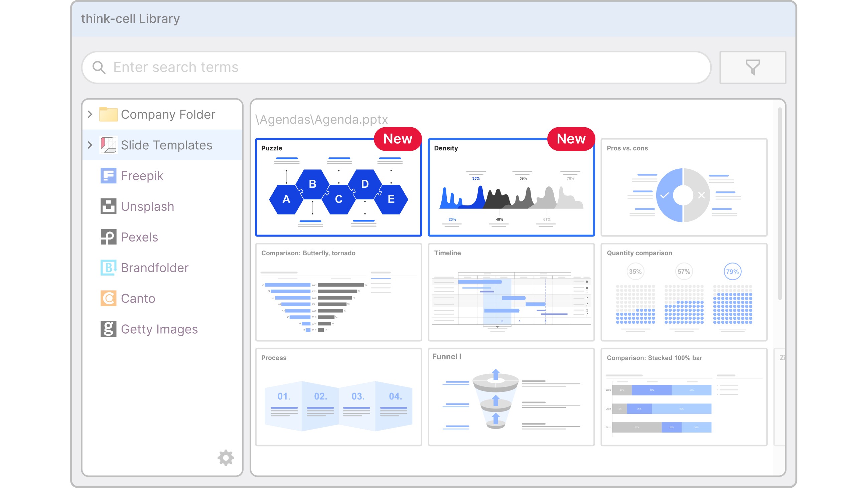
Task: Select the Slide Templates tree item
Action: [166, 145]
